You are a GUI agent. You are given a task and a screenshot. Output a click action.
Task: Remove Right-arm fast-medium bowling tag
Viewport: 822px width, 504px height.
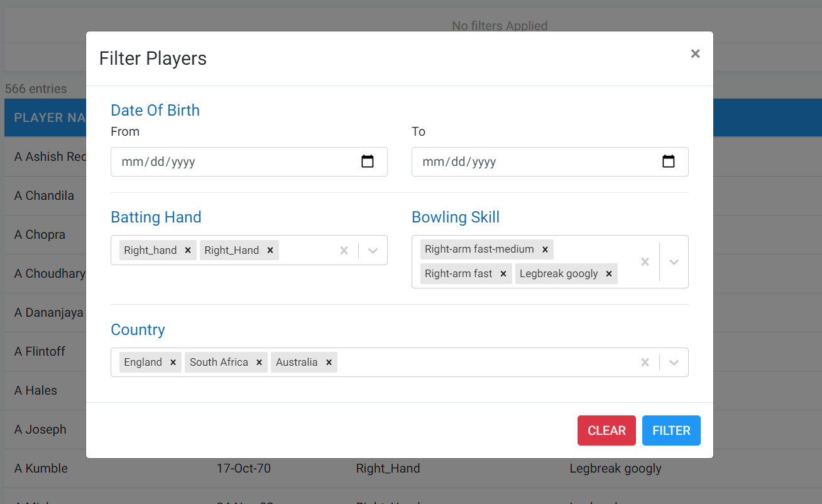coord(545,249)
